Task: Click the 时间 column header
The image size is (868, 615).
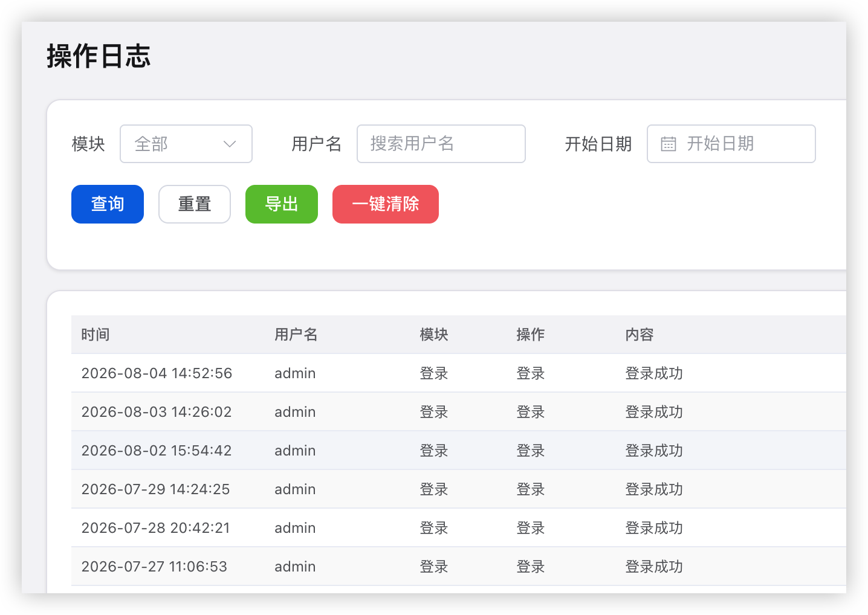Action: 96,335
